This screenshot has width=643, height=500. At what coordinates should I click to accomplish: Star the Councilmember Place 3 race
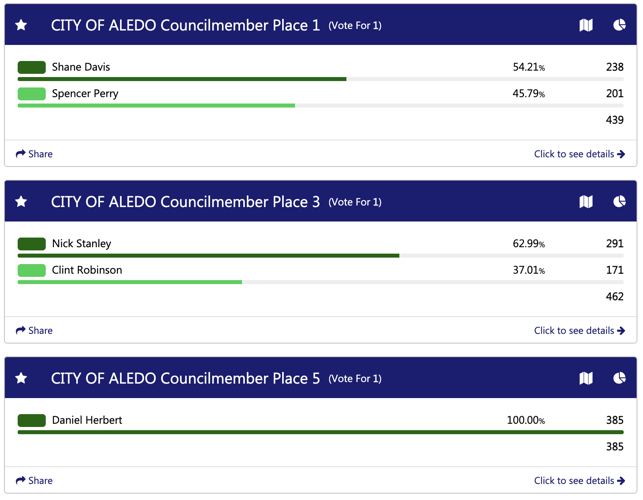[x=21, y=202]
